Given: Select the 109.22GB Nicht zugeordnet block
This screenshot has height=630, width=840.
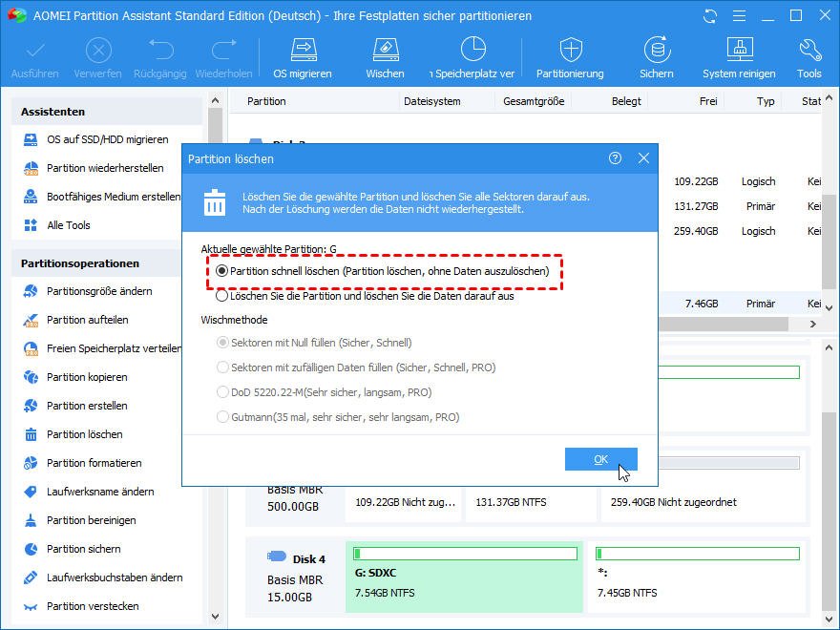Looking at the screenshot, I should 404,502.
